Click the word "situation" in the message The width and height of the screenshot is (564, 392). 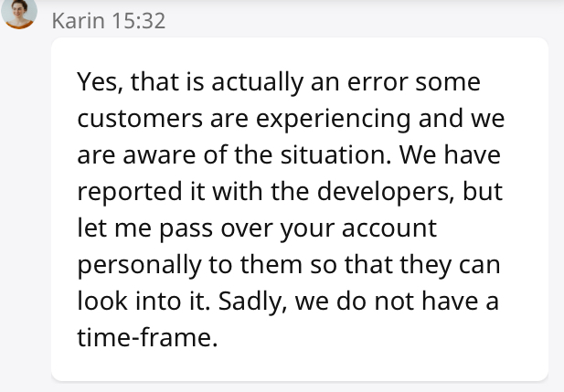334,155
